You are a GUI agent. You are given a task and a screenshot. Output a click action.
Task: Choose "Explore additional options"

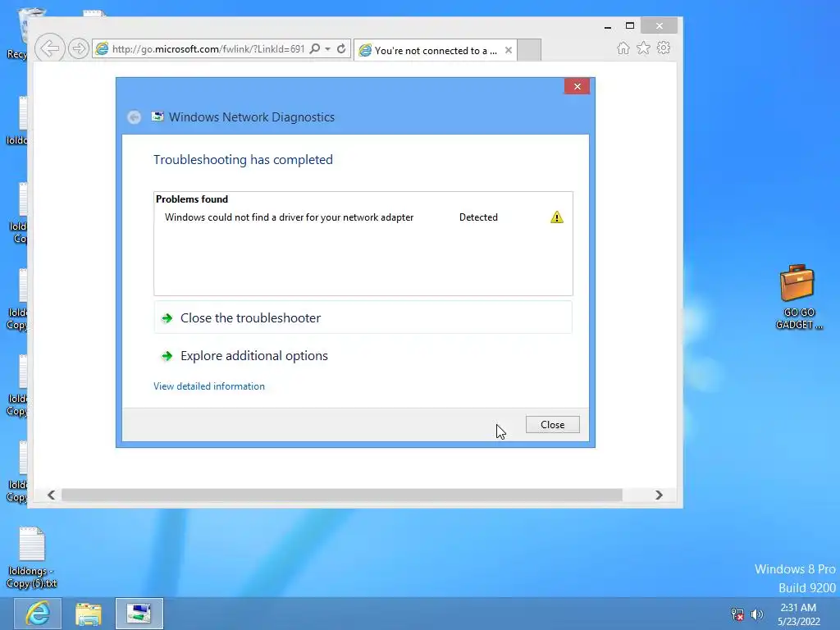click(x=363, y=356)
